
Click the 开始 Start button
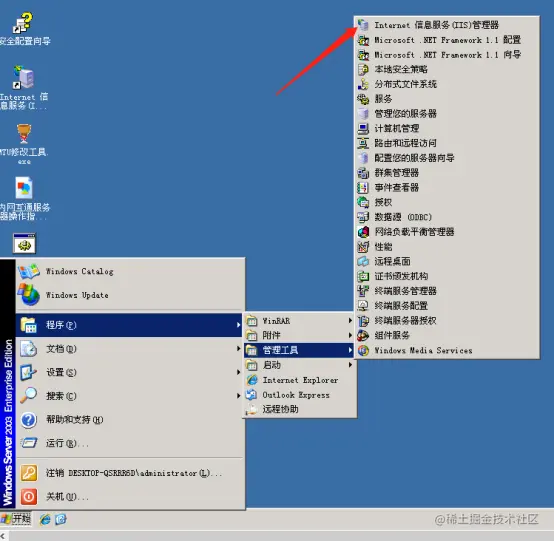16,519
